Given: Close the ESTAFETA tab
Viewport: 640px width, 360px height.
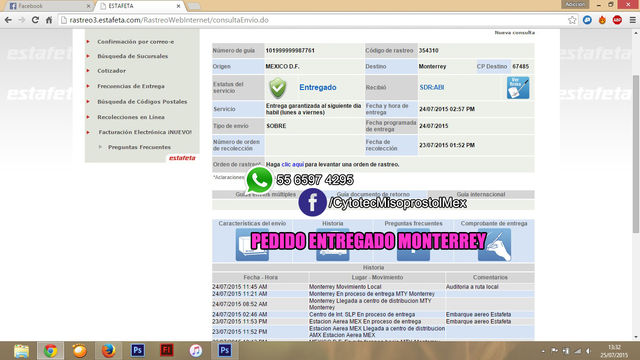Looking at the screenshot, I should pos(178,6).
